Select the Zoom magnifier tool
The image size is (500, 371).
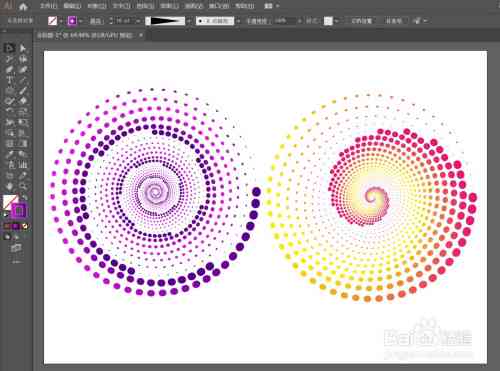coord(23,186)
